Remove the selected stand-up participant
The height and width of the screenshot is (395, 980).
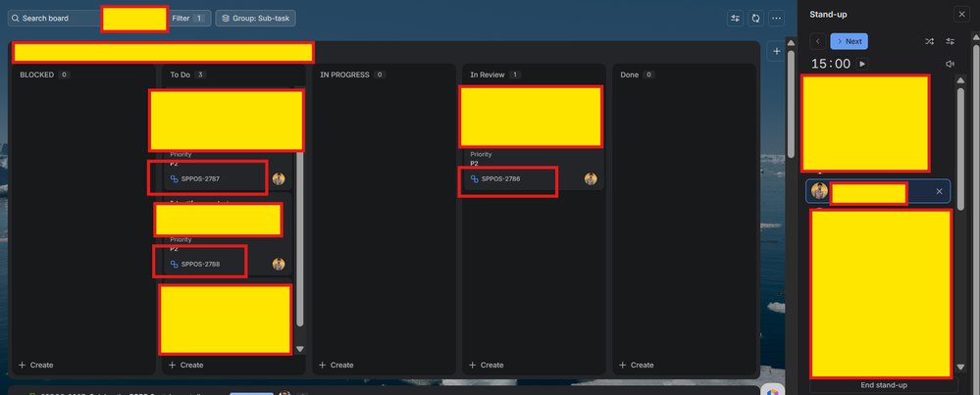[x=939, y=191]
